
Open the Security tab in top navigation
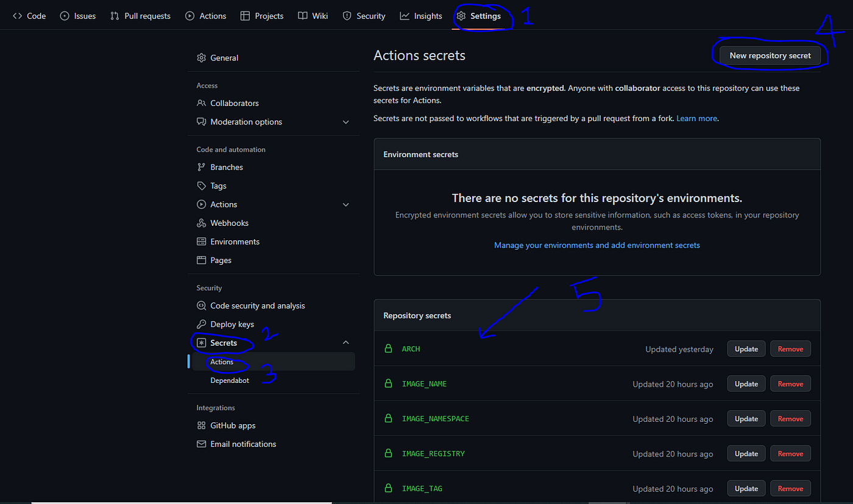tap(364, 16)
